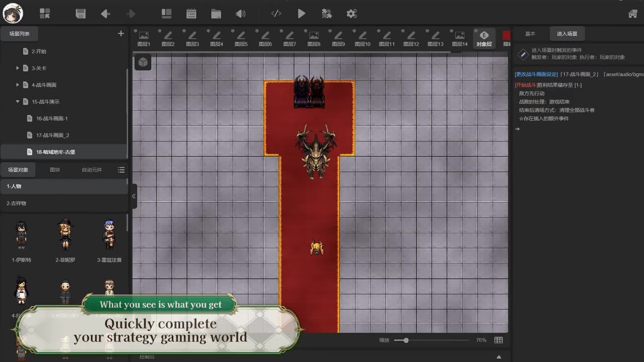The width and height of the screenshot is (644, 362).
Task: Click the play test run icon
Action: 301,14
